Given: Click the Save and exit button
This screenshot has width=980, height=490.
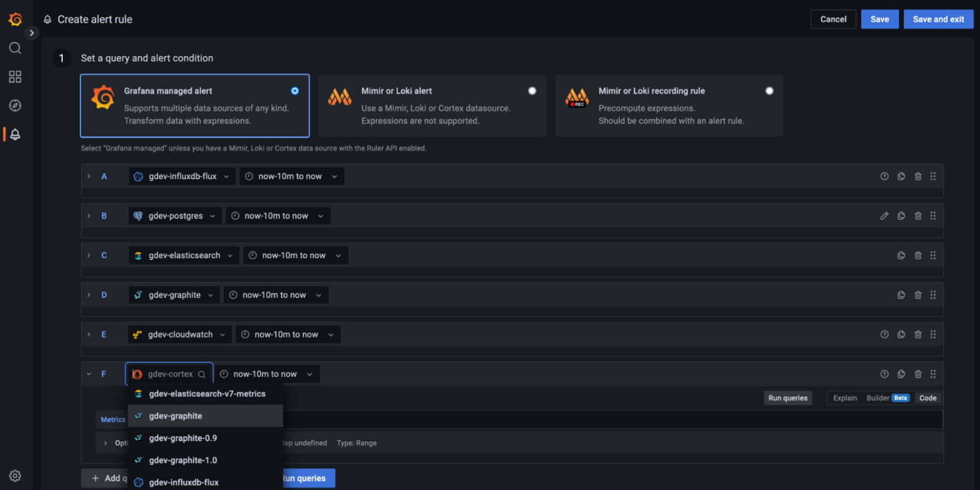Looking at the screenshot, I should (938, 19).
